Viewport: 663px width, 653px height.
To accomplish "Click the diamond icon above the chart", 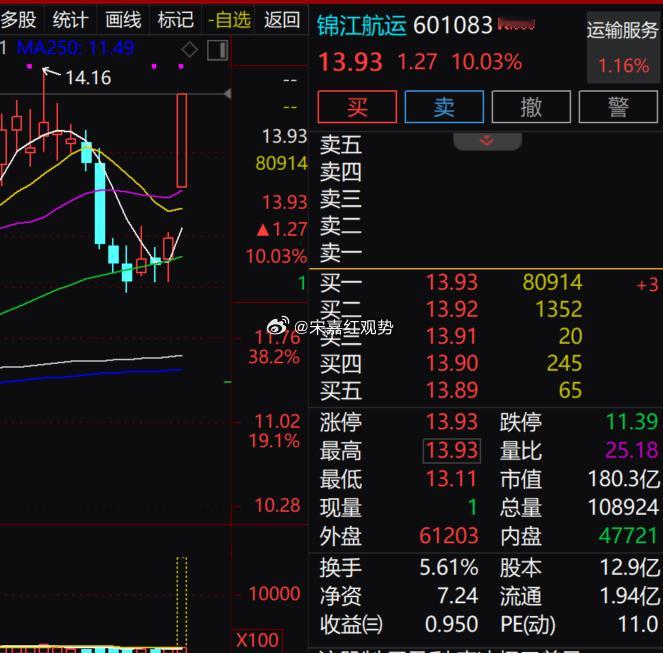I will 189,49.
